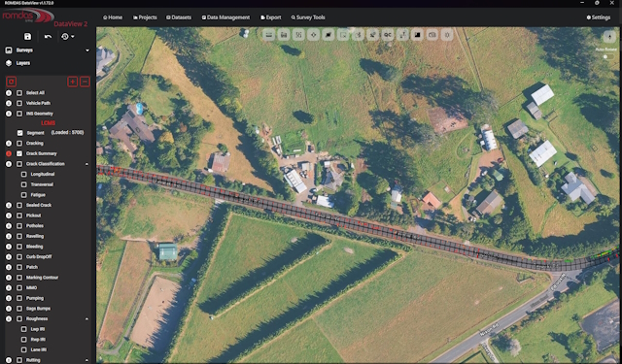Viewport: 622px width, 364px height.
Task: Uncheck the Segment checkbox
Action: [19, 133]
